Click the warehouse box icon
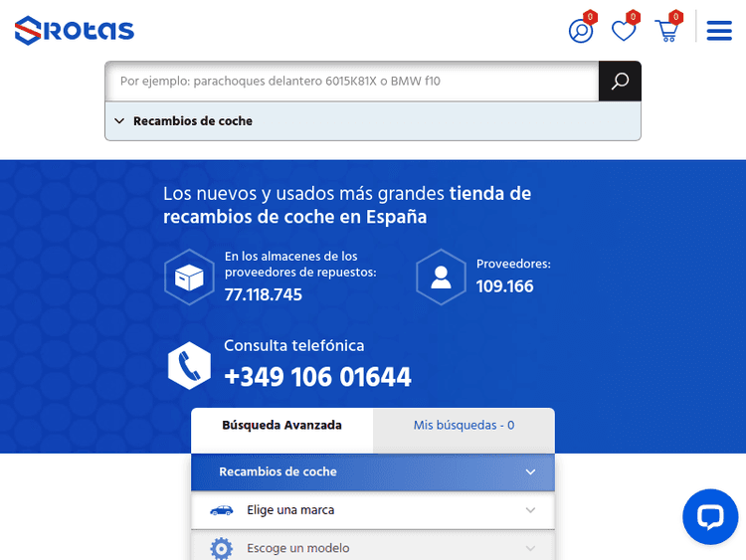Viewport: 746px width, 560px height. [x=189, y=277]
